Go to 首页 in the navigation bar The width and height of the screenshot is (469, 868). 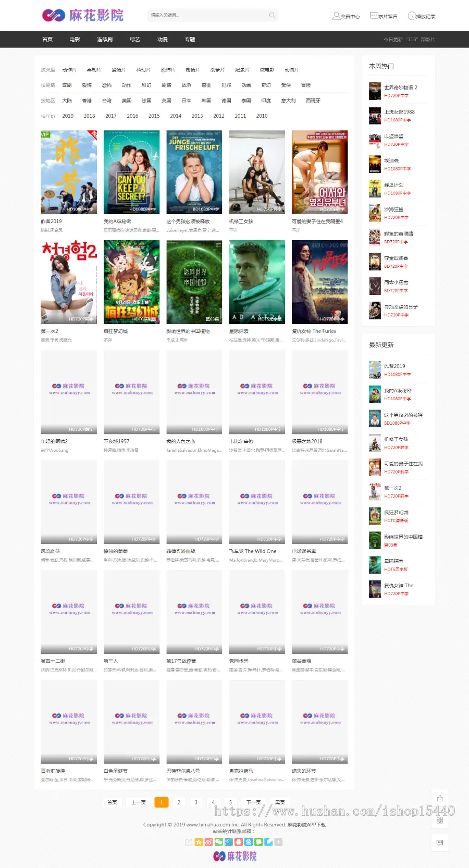(x=47, y=40)
